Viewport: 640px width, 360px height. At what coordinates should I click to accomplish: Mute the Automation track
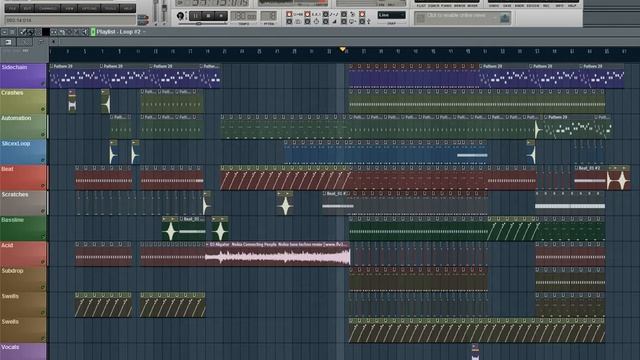(x=42, y=134)
